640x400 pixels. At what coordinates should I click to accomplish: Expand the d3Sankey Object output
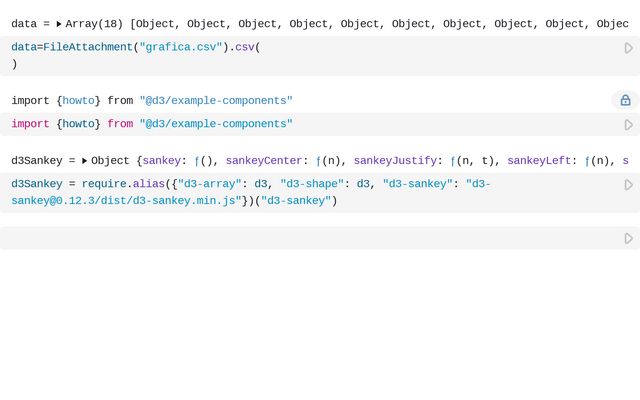[85, 161]
